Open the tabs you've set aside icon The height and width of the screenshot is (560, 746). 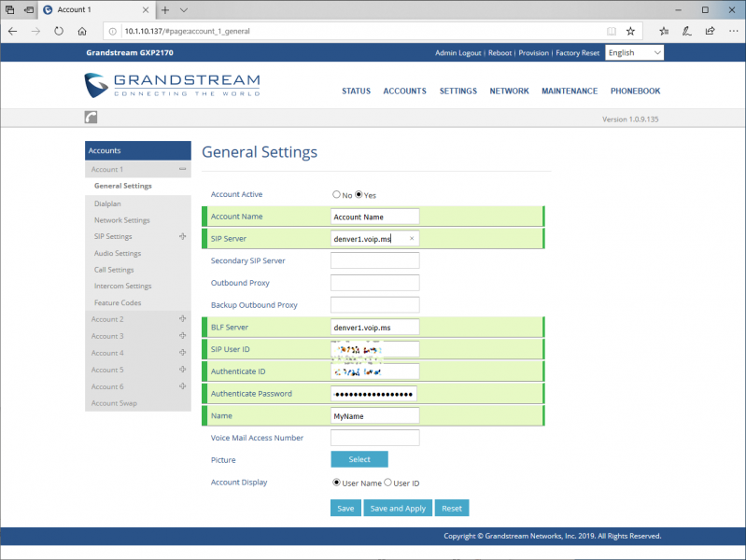[10, 10]
